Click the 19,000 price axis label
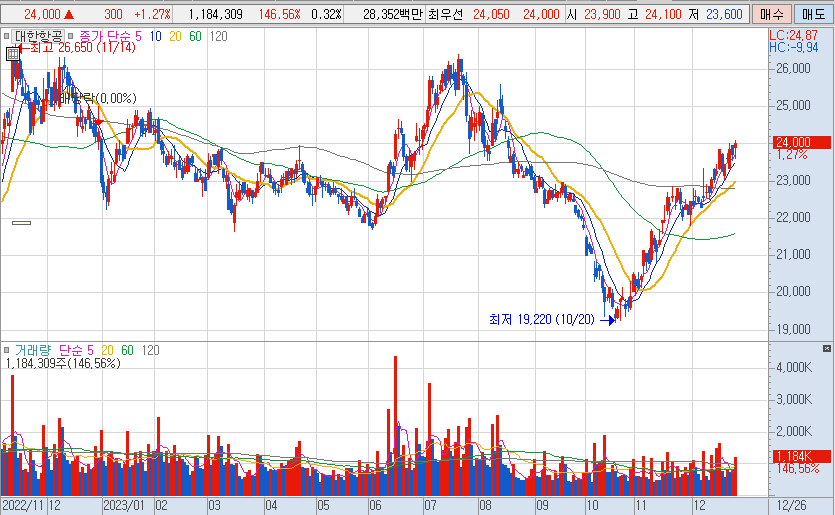 793,329
